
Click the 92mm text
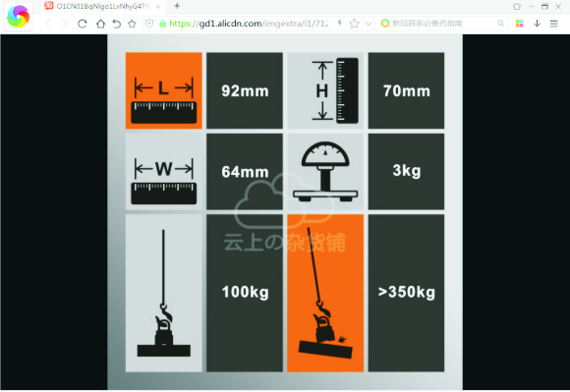tap(245, 90)
